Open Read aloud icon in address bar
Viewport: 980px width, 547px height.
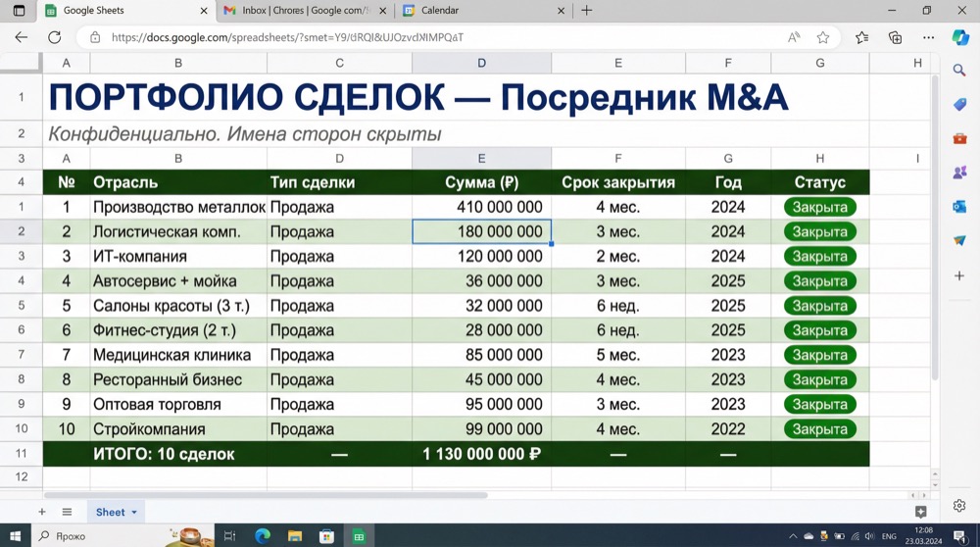[x=794, y=37]
